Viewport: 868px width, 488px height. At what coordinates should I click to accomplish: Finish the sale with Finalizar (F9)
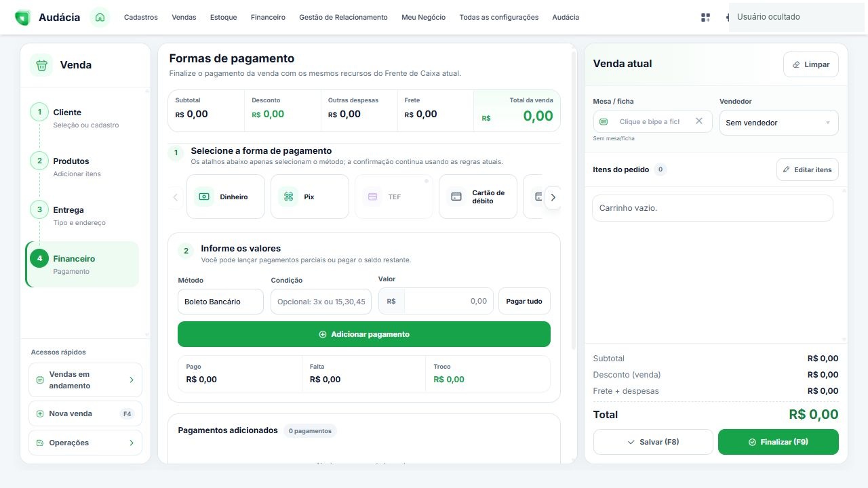(x=778, y=442)
